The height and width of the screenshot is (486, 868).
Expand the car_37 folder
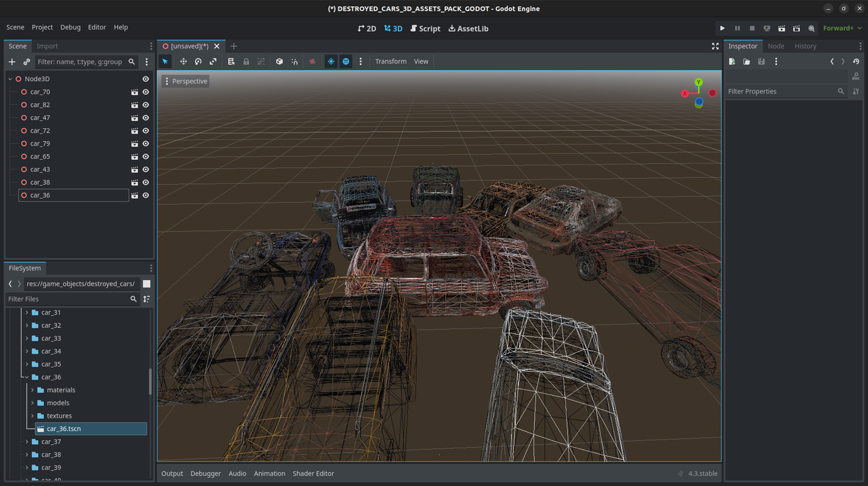[x=27, y=441]
